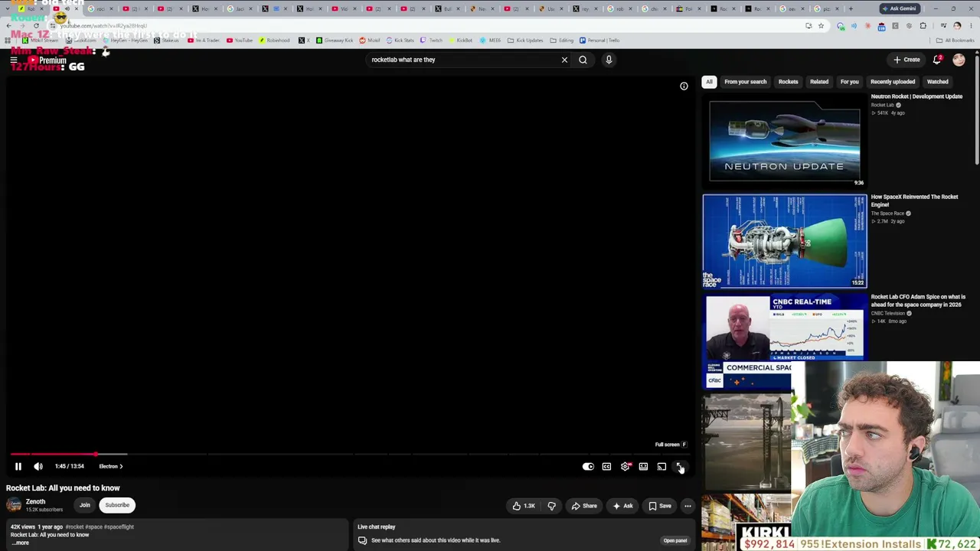View YouTube notifications bell
This screenshot has width=980, height=551.
(937, 60)
